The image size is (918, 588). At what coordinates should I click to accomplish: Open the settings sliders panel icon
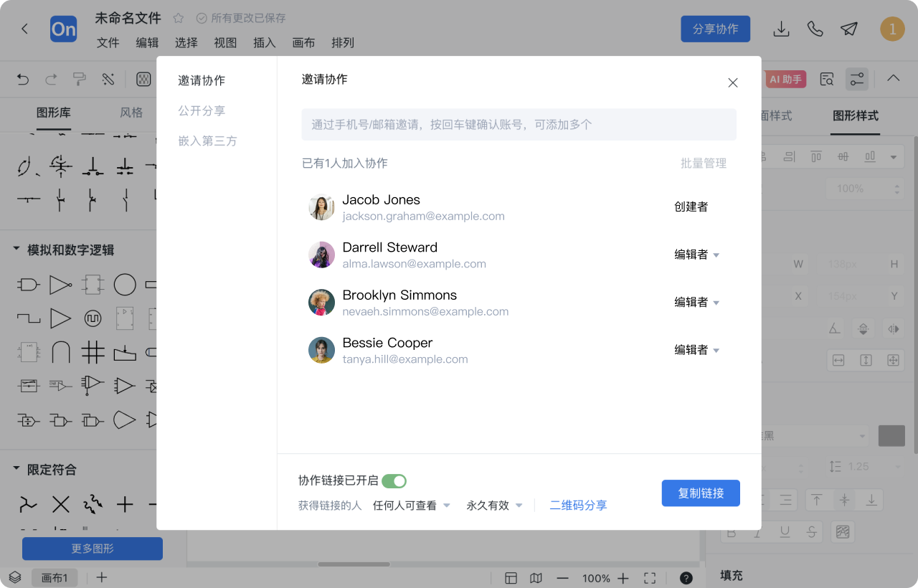pyautogui.click(x=857, y=79)
